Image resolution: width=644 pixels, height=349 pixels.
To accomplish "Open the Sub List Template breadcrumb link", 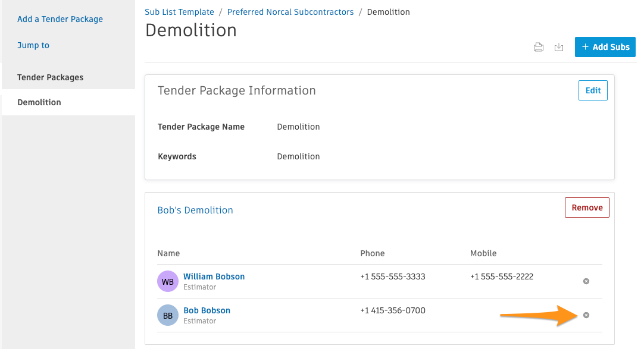I will (179, 12).
